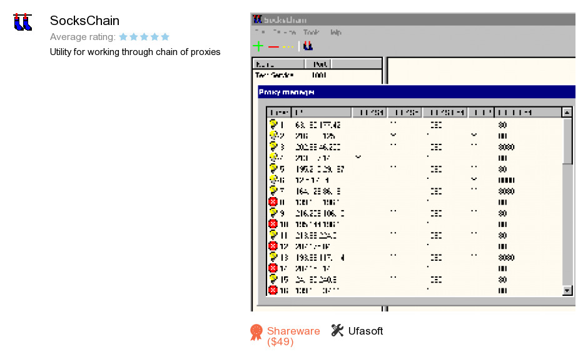Click the red X icon of proxy row 10

(x=273, y=224)
